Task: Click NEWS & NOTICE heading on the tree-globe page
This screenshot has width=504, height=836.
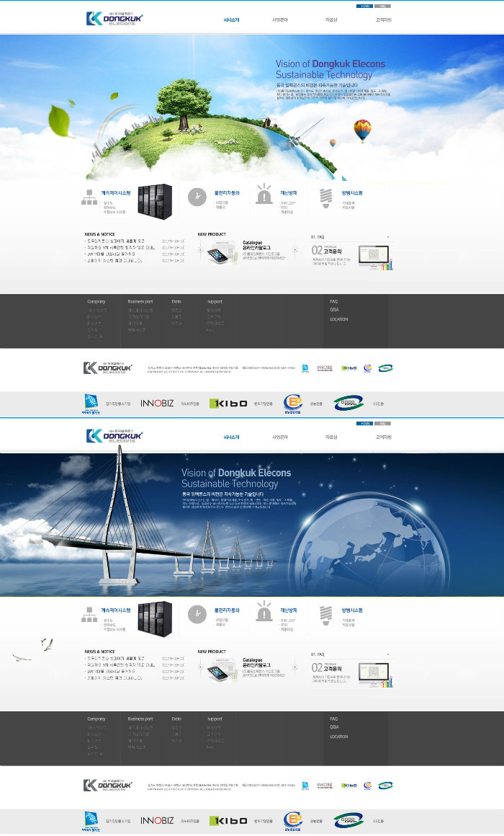Action: click(99, 235)
